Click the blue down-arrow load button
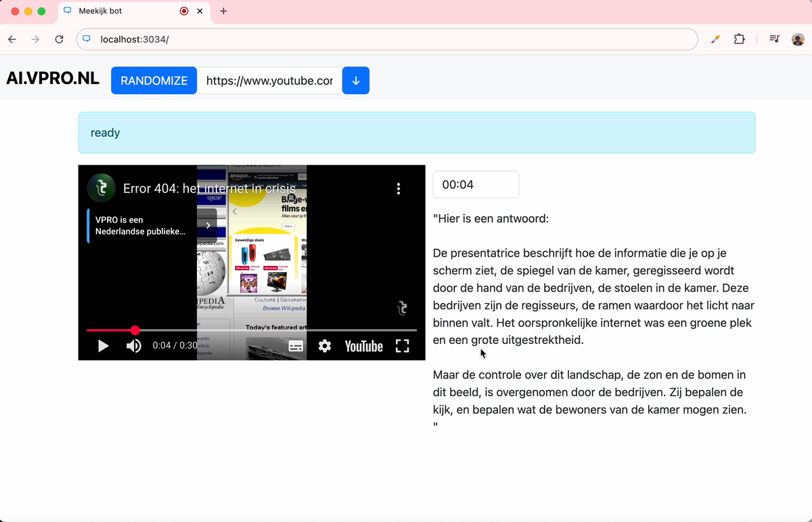 tap(356, 81)
